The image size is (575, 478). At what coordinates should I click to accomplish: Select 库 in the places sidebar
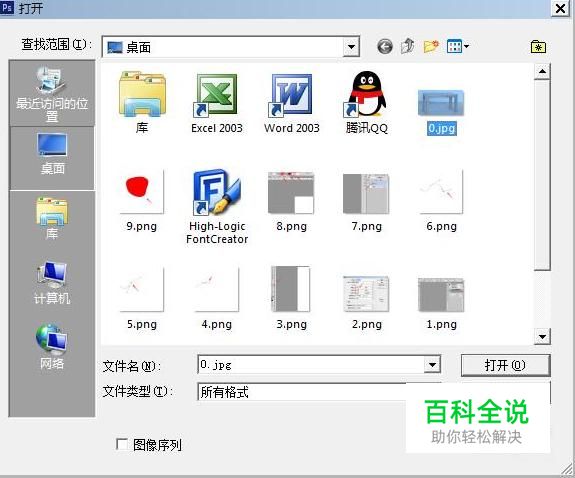point(52,218)
